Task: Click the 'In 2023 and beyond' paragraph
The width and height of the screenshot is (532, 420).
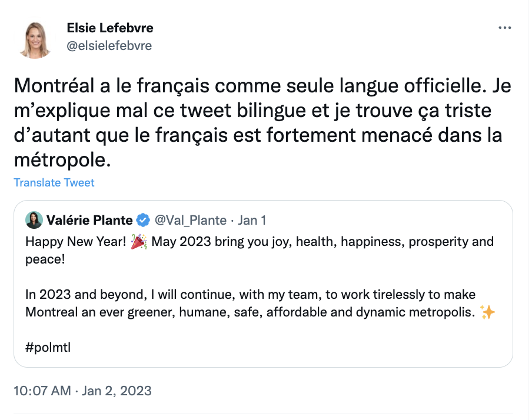Action: point(260,304)
